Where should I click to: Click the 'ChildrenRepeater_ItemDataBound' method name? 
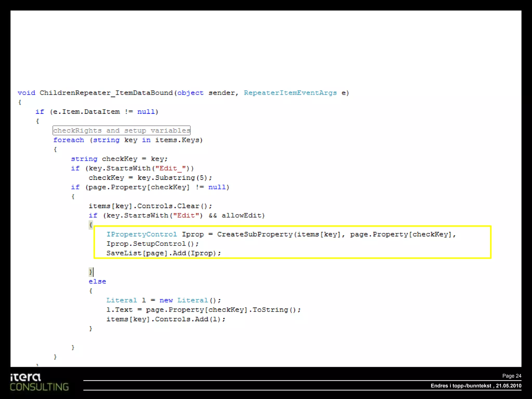pos(106,93)
